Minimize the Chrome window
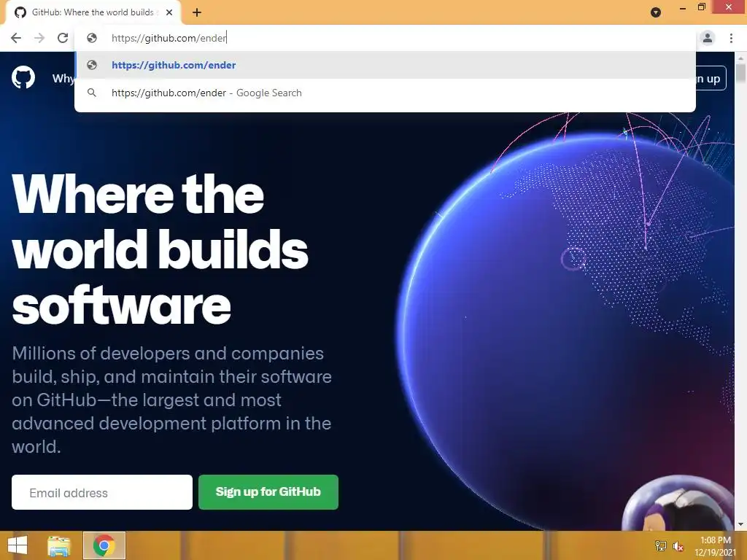Screen dimensions: 747x560 682,7
